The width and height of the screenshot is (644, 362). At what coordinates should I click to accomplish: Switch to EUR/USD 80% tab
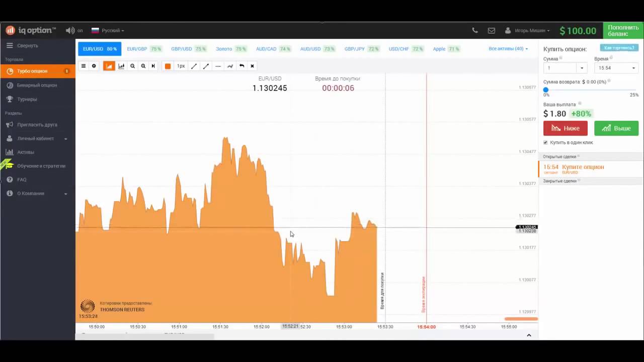coord(100,49)
